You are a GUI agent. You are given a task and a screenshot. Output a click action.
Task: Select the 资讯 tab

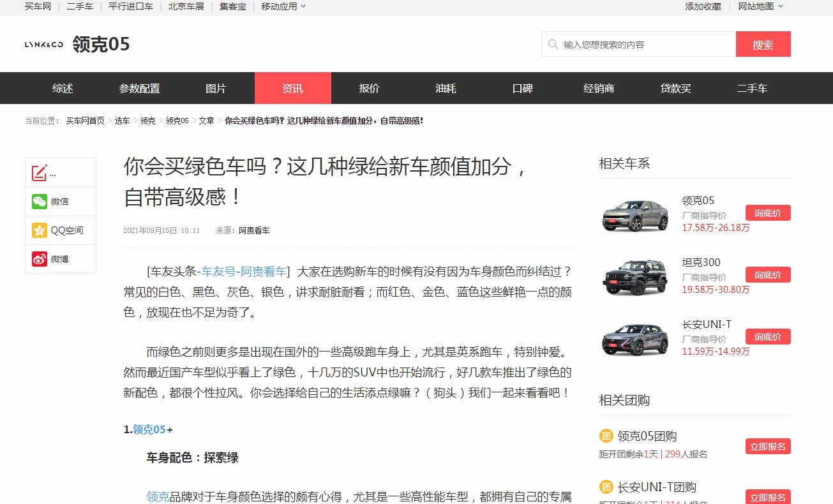(293, 88)
